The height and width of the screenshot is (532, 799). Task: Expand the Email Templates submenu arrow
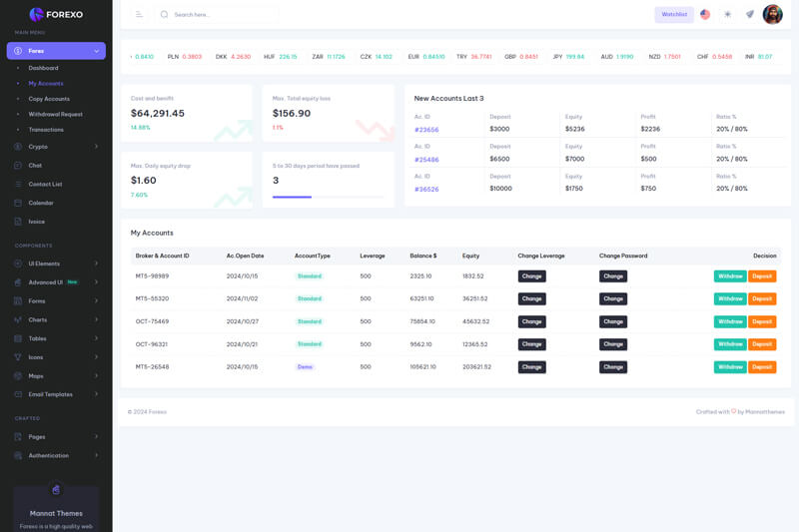(96, 394)
